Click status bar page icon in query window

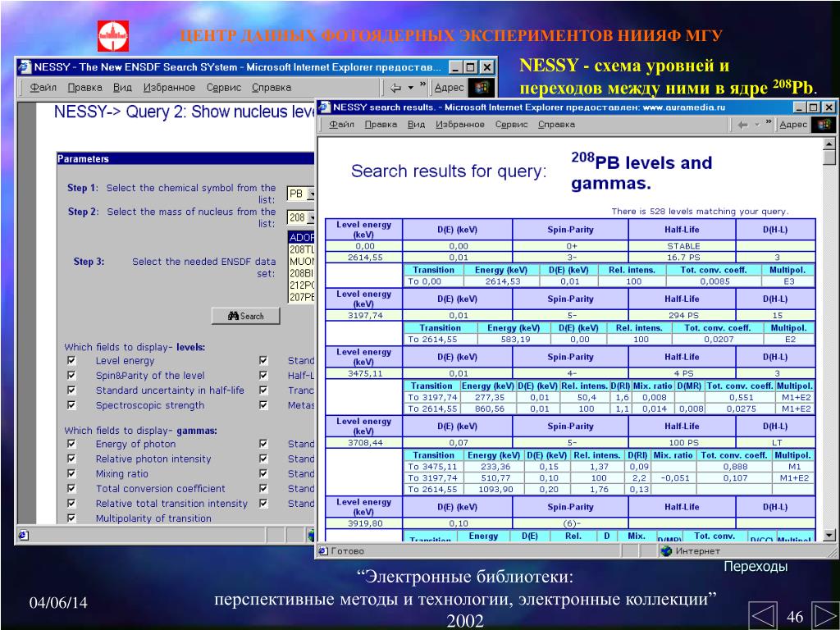tap(23, 535)
